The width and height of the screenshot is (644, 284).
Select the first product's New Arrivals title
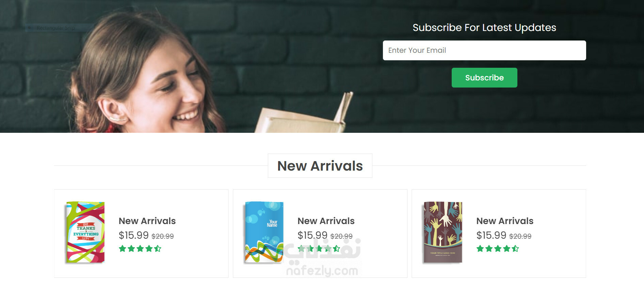(147, 221)
